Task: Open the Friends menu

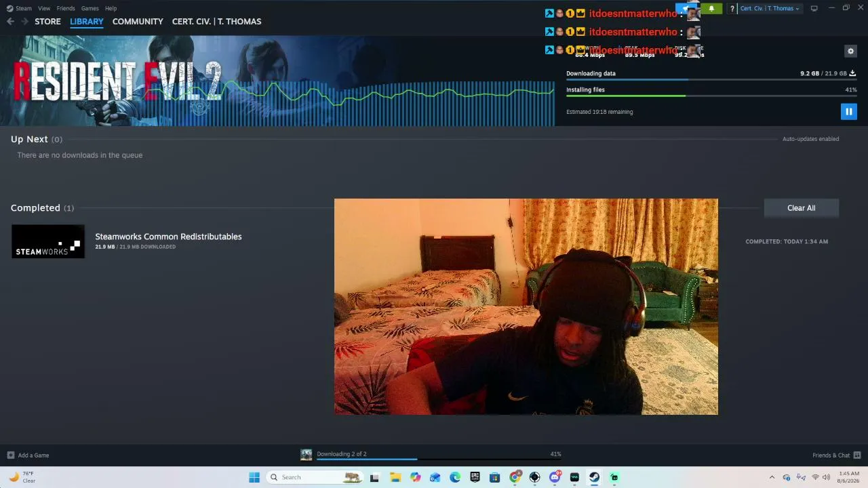Action: 66,8
